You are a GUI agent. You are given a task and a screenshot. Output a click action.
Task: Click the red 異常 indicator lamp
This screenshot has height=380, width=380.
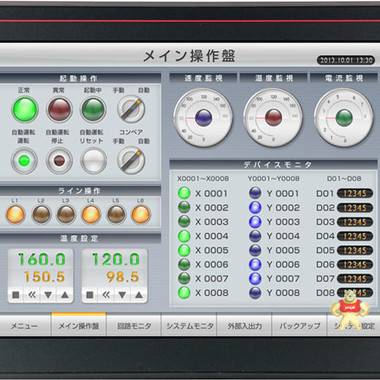click(60, 109)
